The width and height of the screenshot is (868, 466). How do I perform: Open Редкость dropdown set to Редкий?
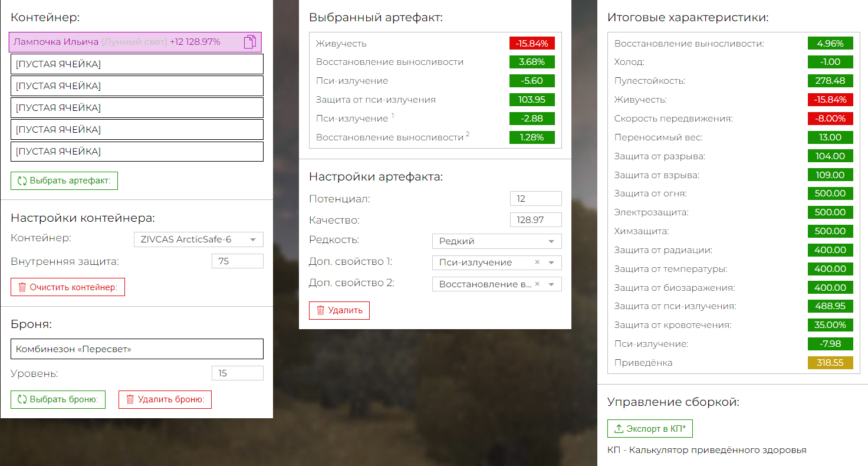[x=497, y=241]
